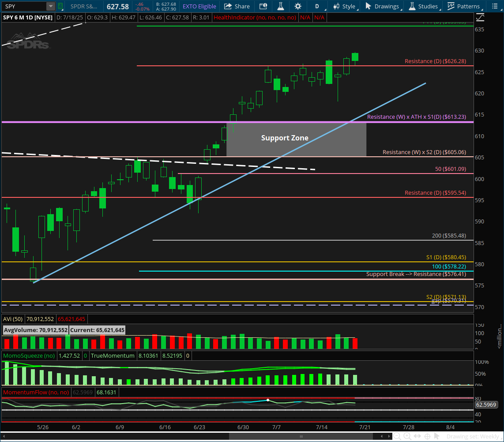The width and height of the screenshot is (504, 442).
Task: Select Resistance (W) x S2 (D) ($605.06) label
Action: point(424,152)
